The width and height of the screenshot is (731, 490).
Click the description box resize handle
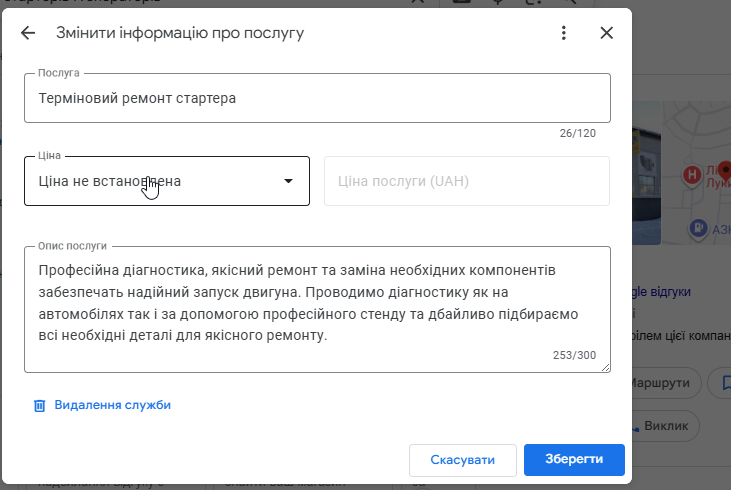[606, 368]
